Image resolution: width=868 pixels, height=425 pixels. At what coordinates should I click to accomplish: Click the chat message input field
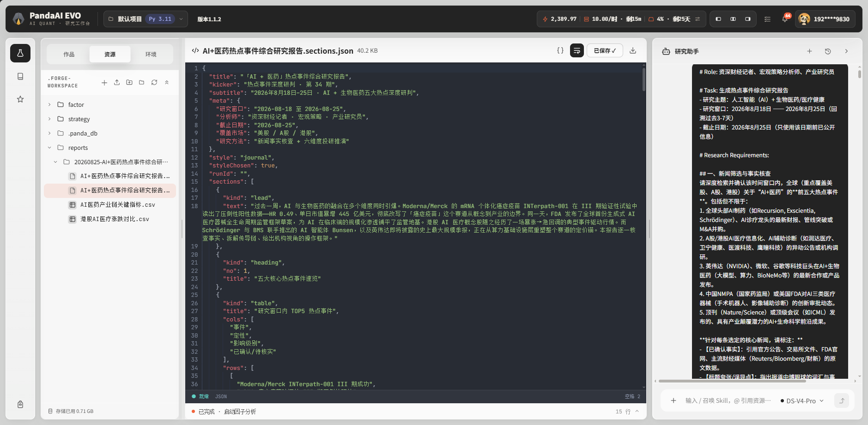728,400
